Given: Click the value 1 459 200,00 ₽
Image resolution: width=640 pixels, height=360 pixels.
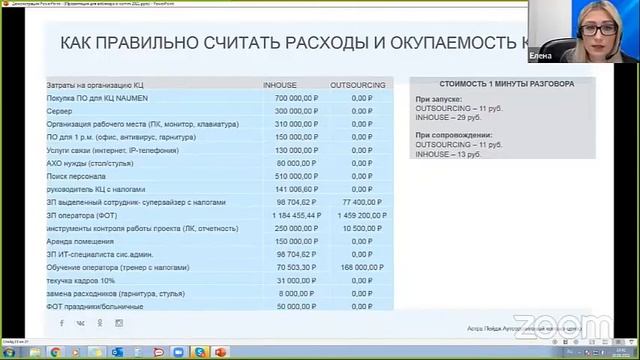Looking at the screenshot, I should [x=362, y=216].
